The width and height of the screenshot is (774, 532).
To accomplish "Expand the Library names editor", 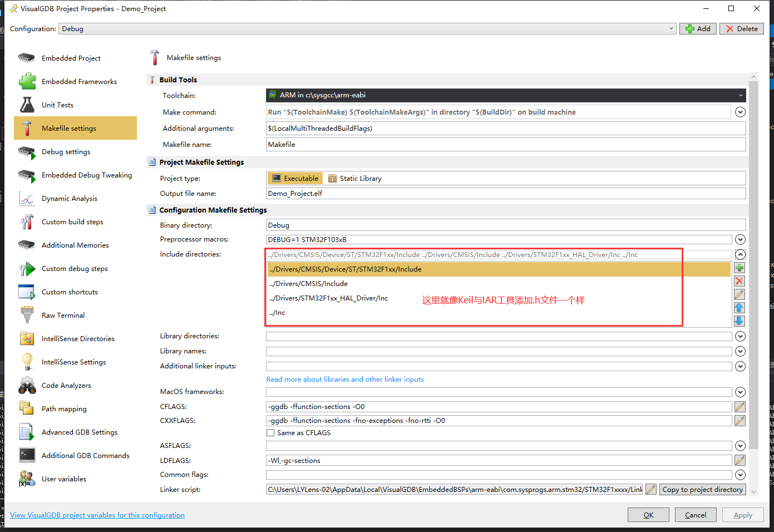I will click(740, 351).
